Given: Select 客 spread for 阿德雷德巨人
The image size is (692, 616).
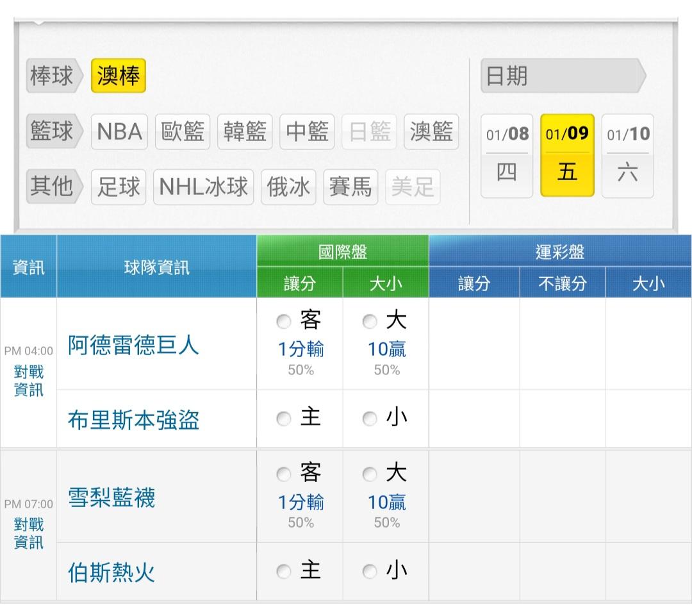Looking at the screenshot, I should [284, 322].
